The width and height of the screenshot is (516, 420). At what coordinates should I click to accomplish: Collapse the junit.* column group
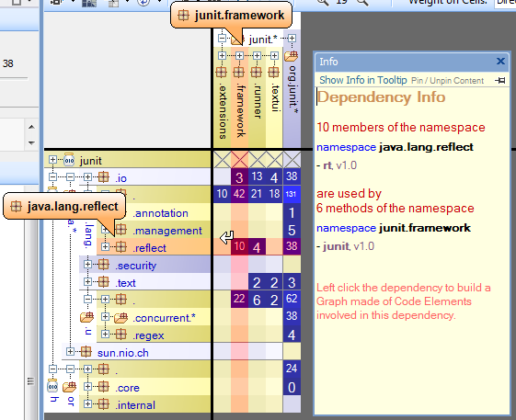pyautogui.click(x=223, y=39)
